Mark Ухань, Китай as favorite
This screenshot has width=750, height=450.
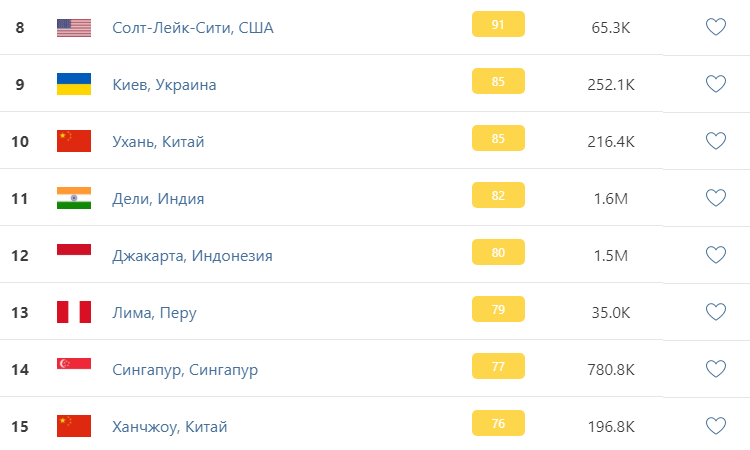[x=716, y=141]
